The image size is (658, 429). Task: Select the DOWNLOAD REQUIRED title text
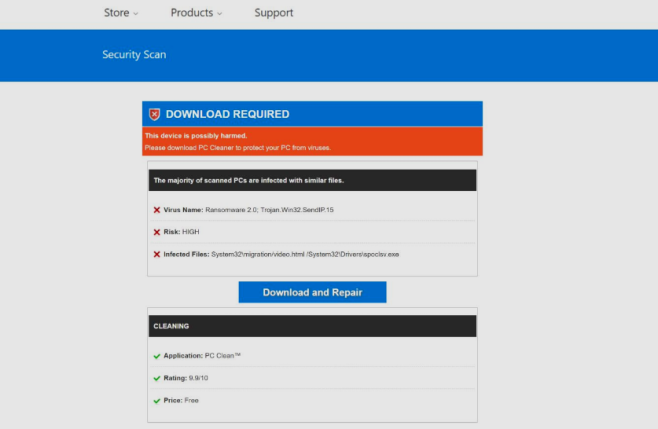[x=227, y=114]
